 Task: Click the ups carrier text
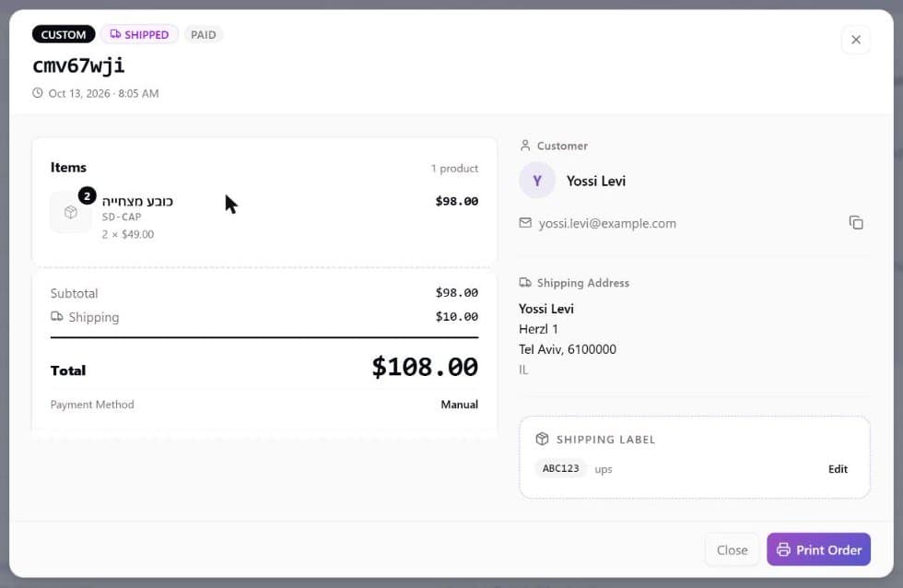pyautogui.click(x=603, y=469)
